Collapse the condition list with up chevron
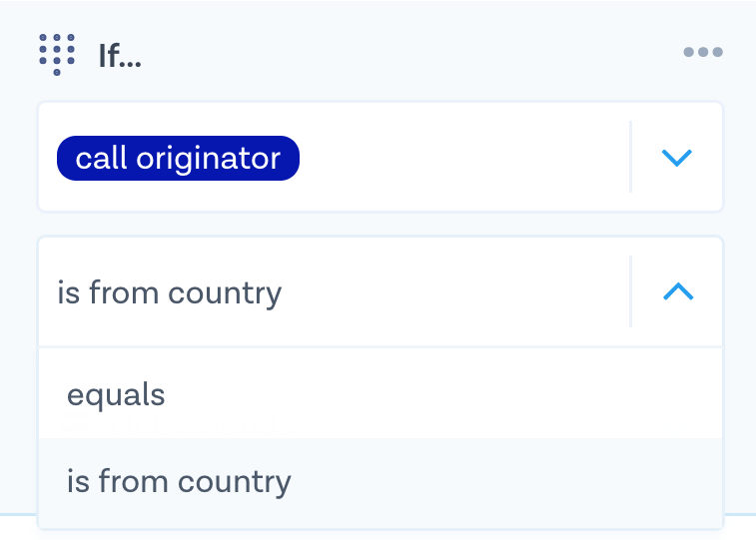Image resolution: width=756 pixels, height=540 pixels. 677,291
